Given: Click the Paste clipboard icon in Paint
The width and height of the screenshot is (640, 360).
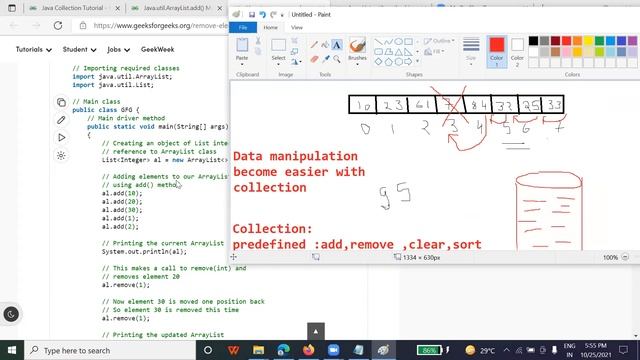Looking at the screenshot, I should tap(242, 45).
